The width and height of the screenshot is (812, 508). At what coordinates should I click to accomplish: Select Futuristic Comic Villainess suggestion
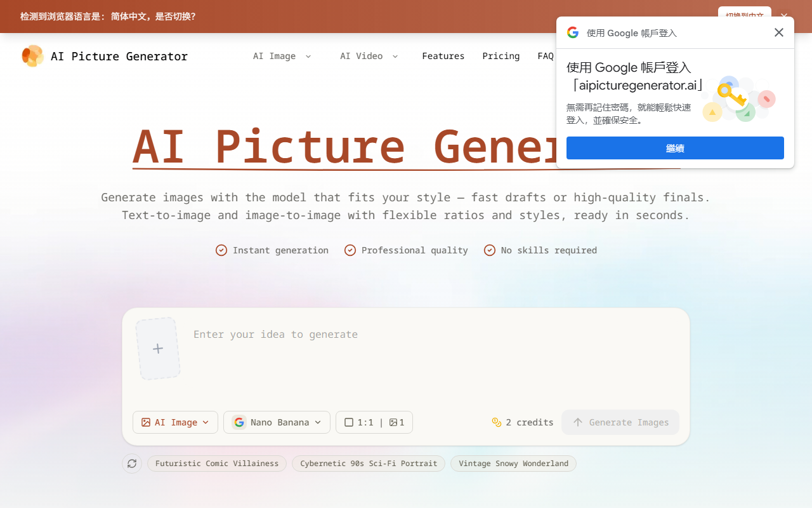tap(217, 464)
